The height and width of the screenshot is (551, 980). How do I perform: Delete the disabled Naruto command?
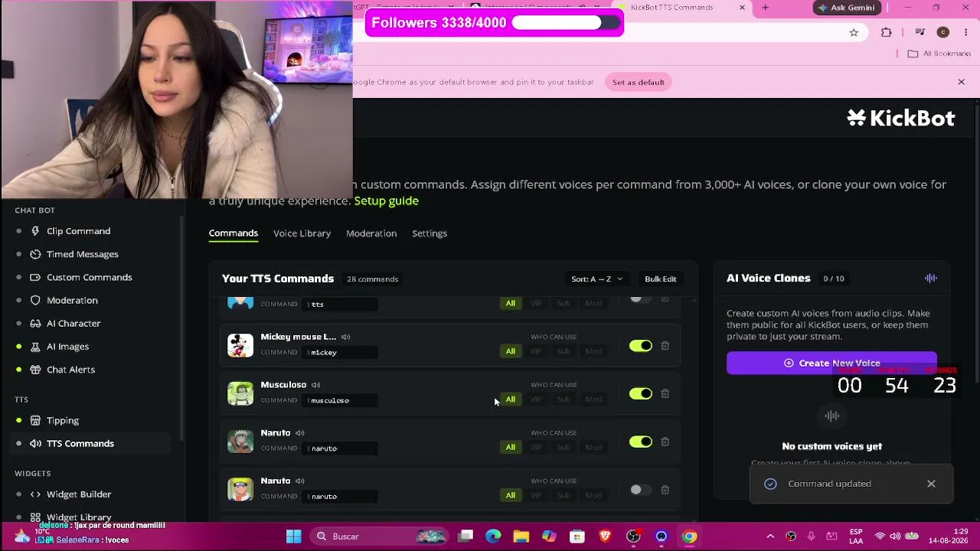(665, 490)
